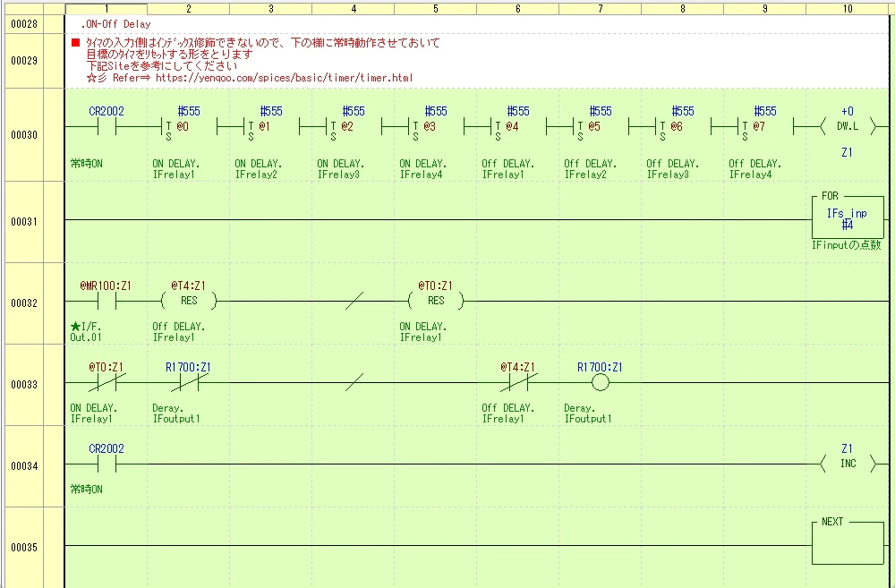Click column header 5
The width and height of the screenshot is (895, 588).
click(435, 9)
